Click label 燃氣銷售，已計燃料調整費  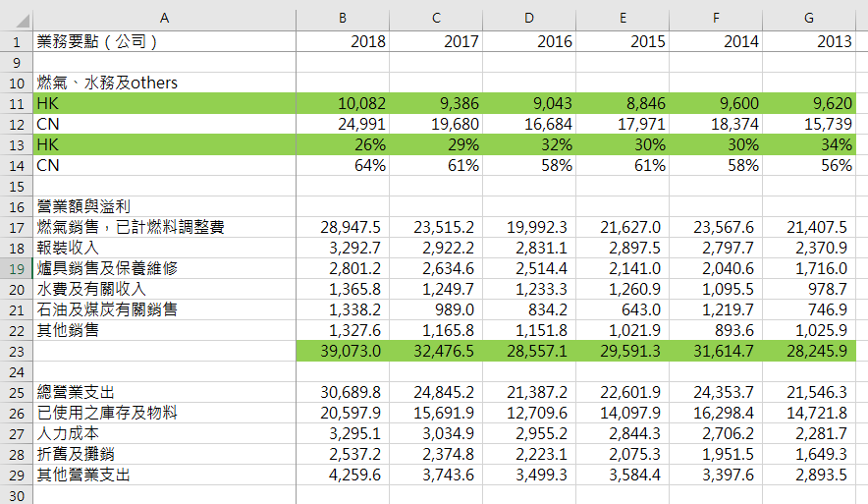click(x=164, y=227)
